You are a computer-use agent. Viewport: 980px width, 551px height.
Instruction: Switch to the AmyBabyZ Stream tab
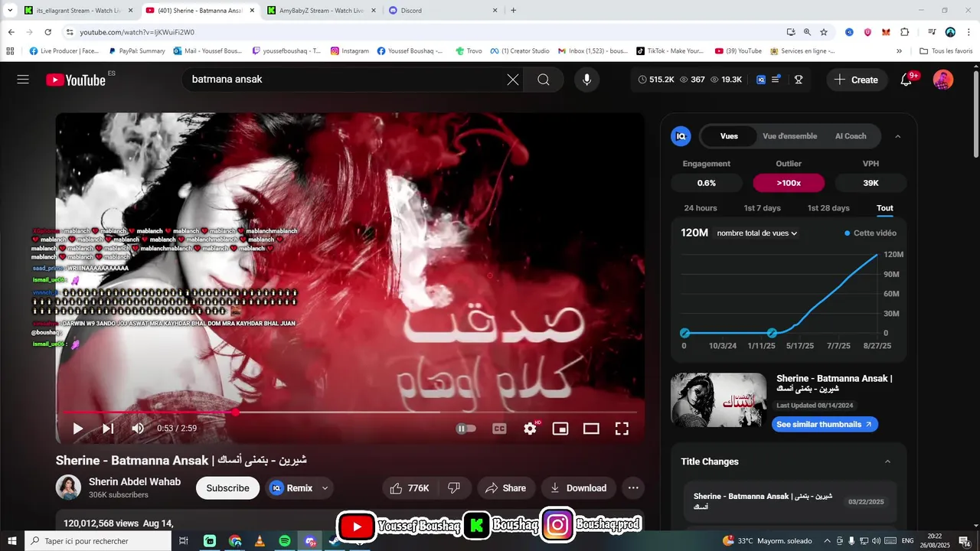click(x=320, y=11)
